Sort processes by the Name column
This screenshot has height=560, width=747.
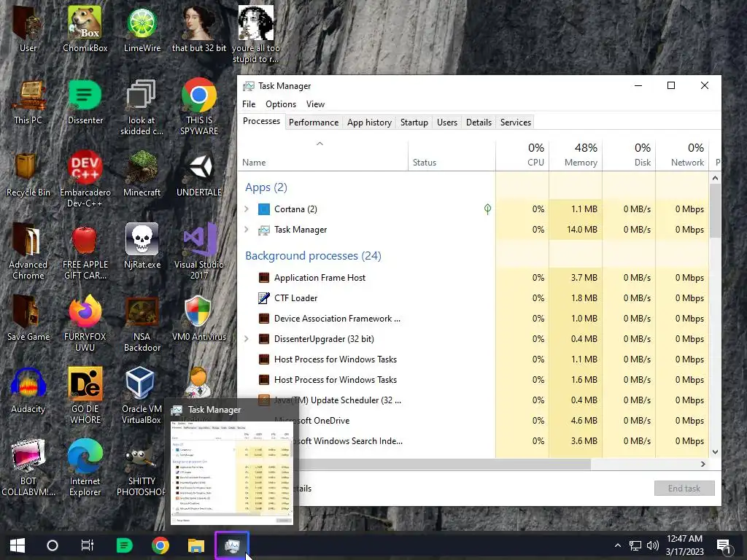tap(323, 157)
